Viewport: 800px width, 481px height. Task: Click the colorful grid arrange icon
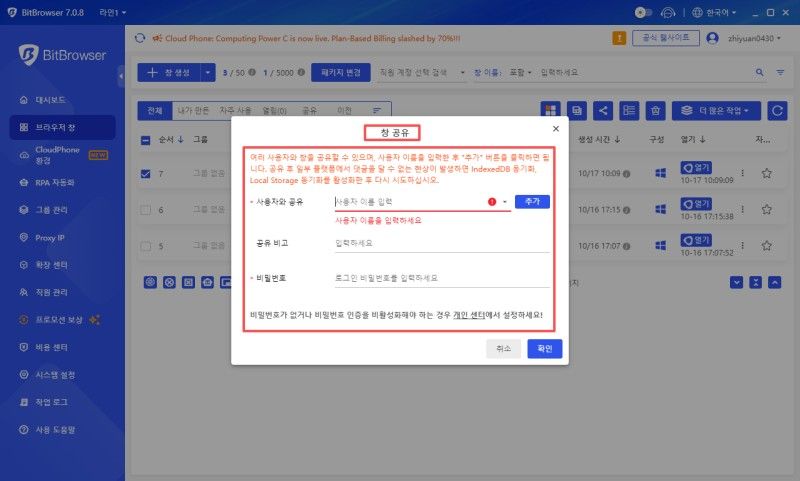[551, 111]
